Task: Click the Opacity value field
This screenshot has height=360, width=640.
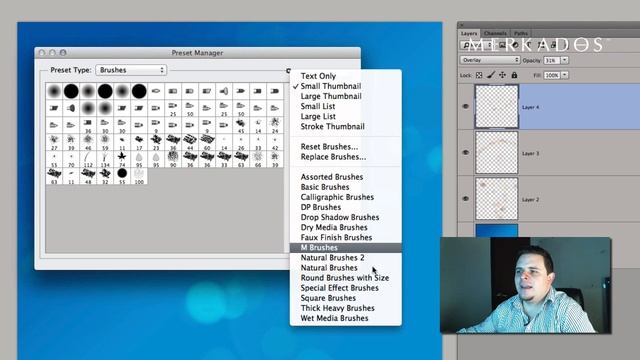Action: pyautogui.click(x=551, y=60)
